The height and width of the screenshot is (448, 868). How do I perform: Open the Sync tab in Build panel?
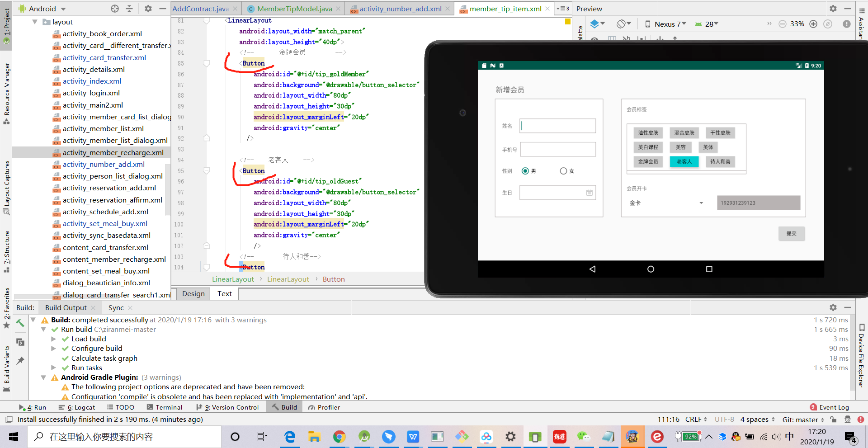[x=116, y=308]
